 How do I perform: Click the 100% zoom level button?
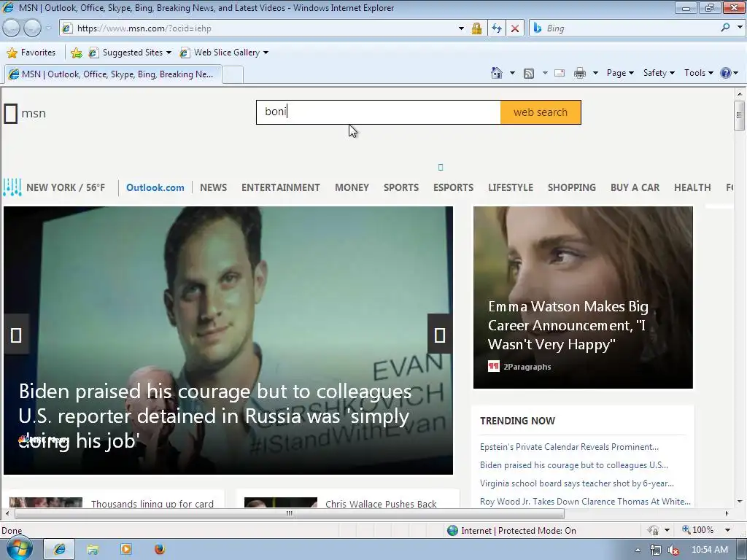coord(698,530)
